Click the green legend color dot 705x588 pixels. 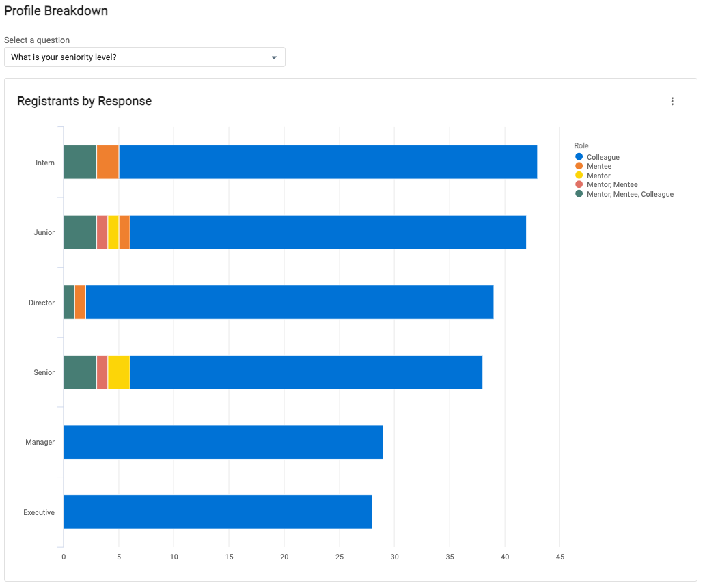579,195
